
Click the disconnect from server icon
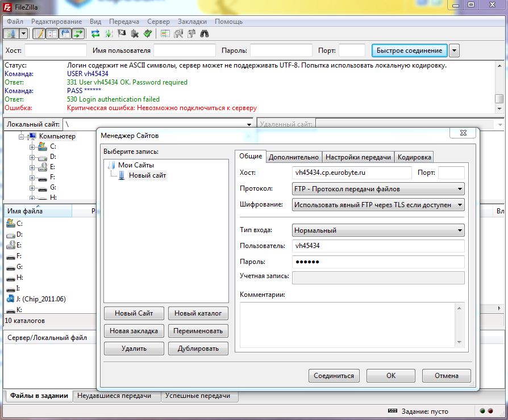tap(135, 33)
